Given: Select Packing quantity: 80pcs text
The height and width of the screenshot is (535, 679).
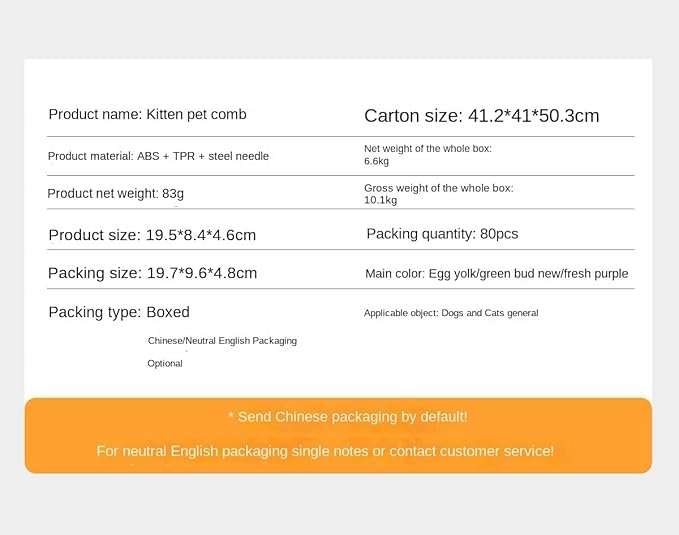Looking at the screenshot, I should click(x=442, y=234).
